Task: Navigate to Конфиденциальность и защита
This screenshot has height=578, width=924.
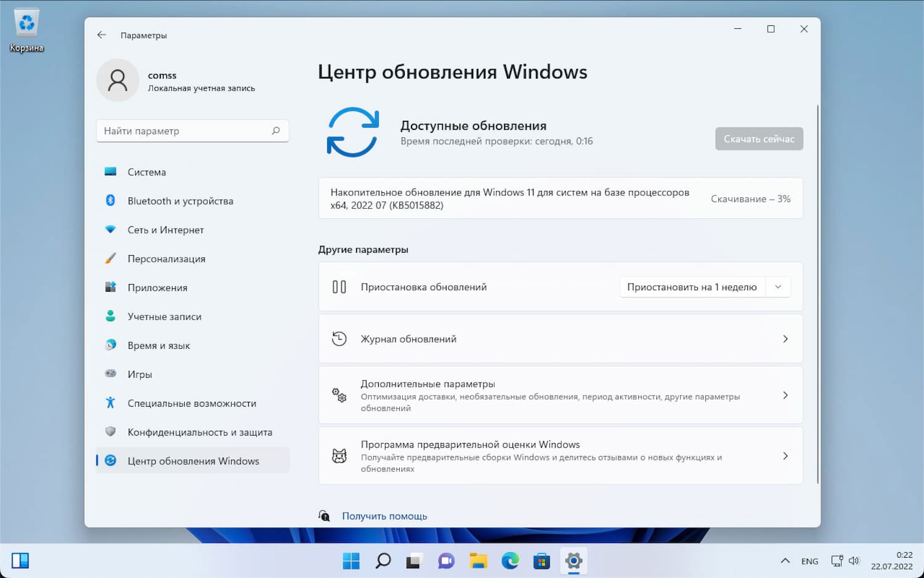Action: pyautogui.click(x=192, y=433)
